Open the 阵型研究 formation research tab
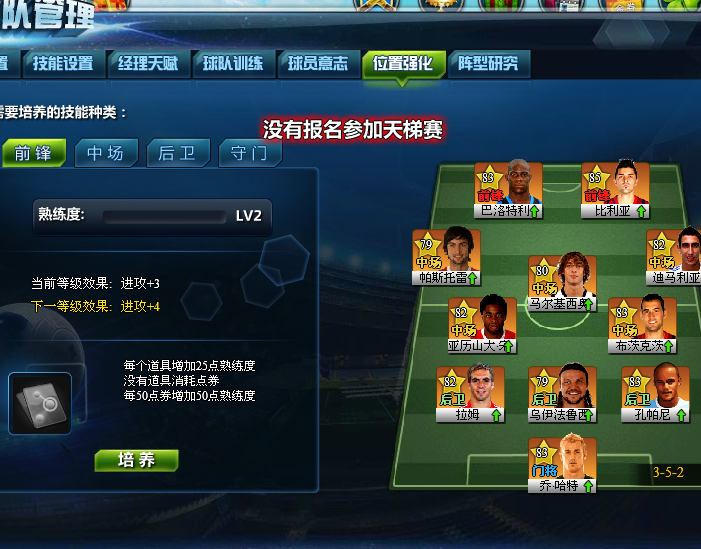Screen dimensions: 701x549 tap(489, 63)
